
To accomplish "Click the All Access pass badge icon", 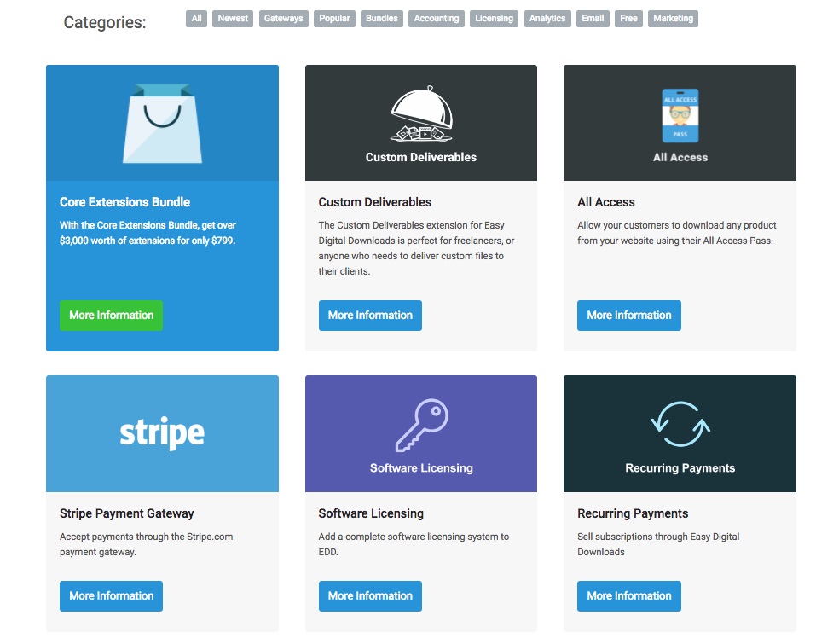I will [x=680, y=116].
